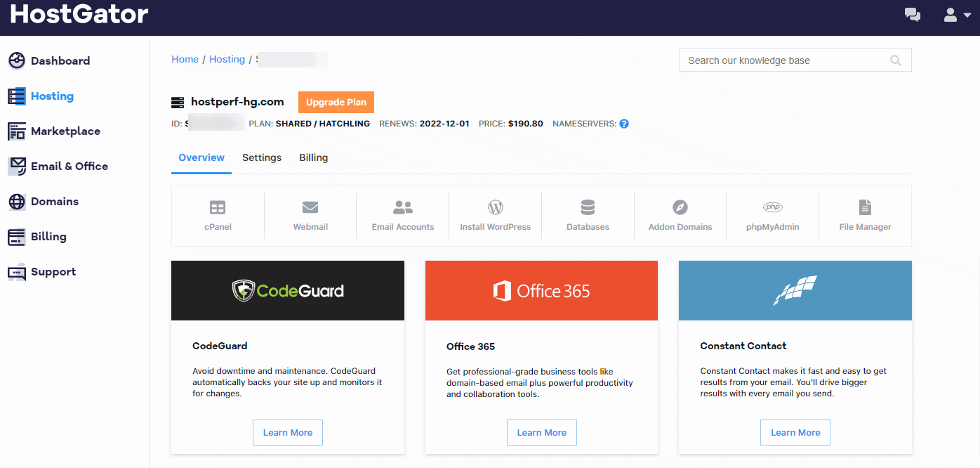Click the Constant Contact banner image

[x=795, y=291]
